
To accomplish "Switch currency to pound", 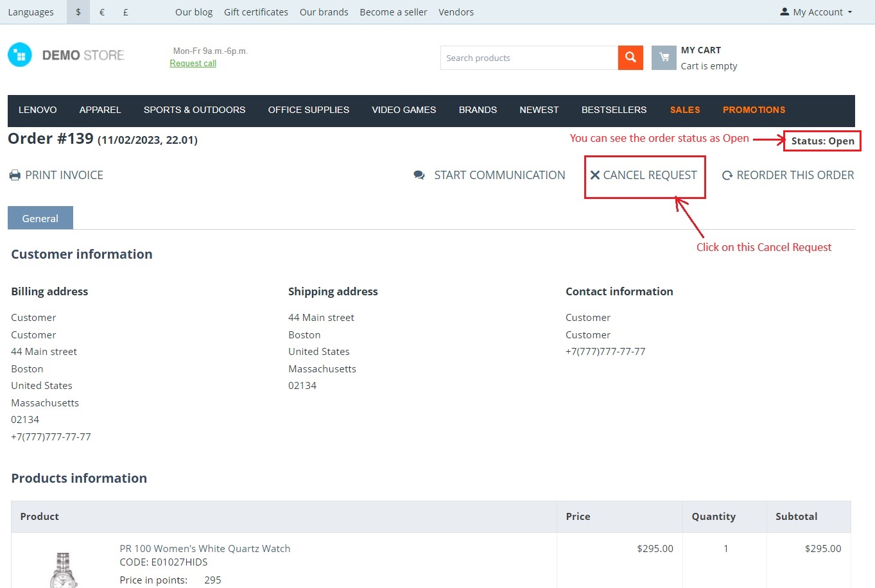I will pos(125,12).
